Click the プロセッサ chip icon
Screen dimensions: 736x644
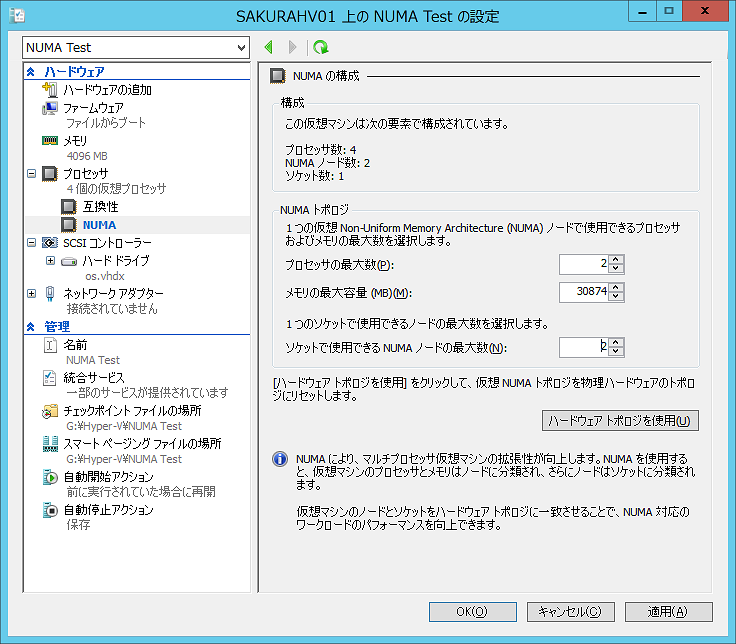pyautogui.click(x=50, y=174)
